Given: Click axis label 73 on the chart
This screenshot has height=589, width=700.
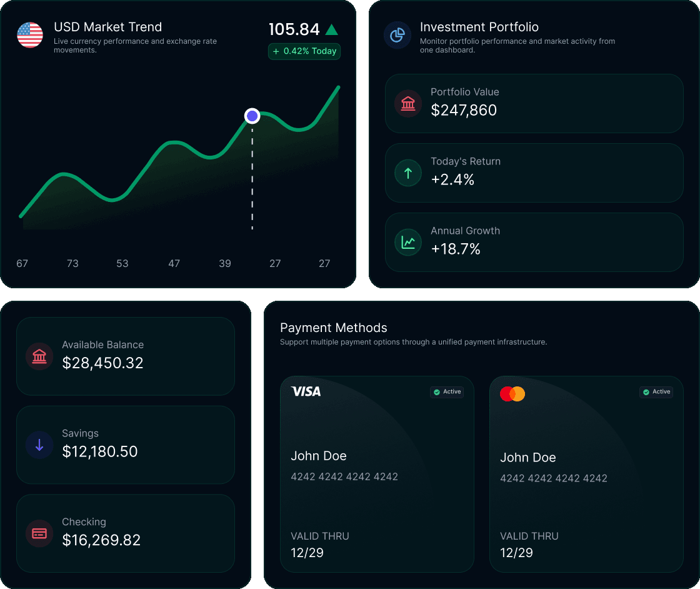Looking at the screenshot, I should (x=72, y=263).
